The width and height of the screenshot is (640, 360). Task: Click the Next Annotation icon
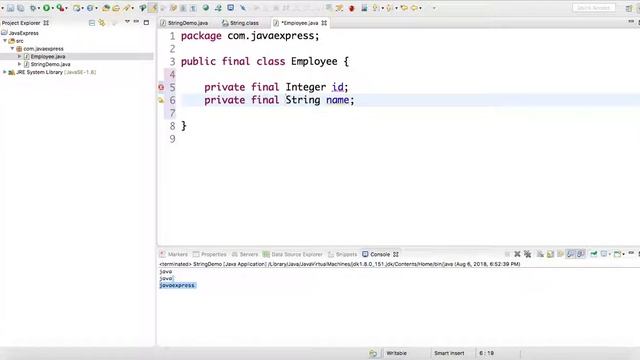point(375,8)
